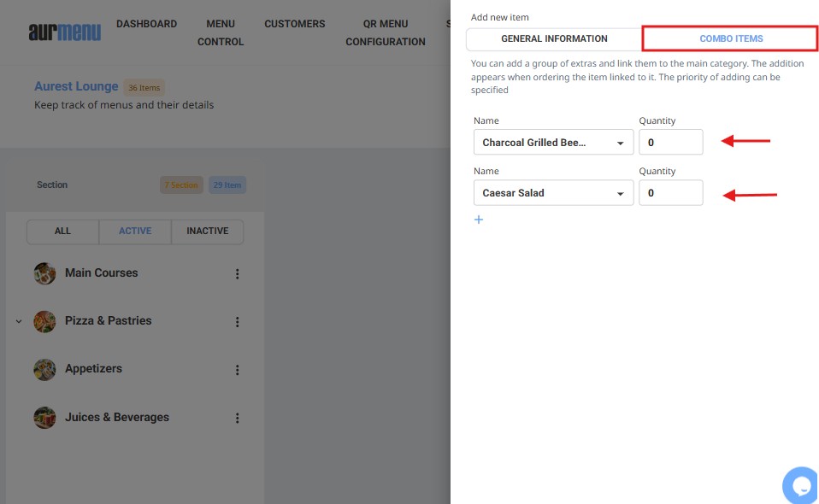
Task: Click the plus icon to add combo item
Action: click(479, 220)
